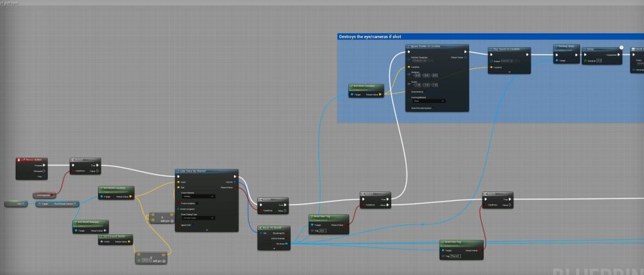Toggle Auto Activate System checkbox in Spawn Emitter

point(433,107)
